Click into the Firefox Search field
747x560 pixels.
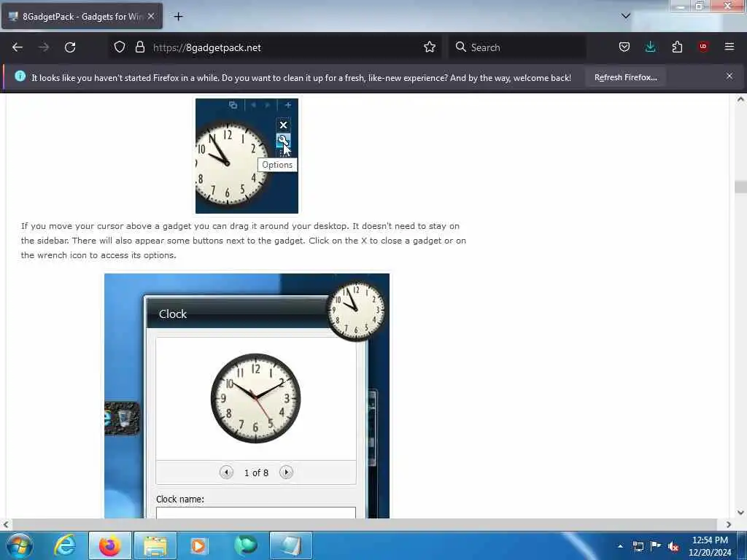pos(517,47)
